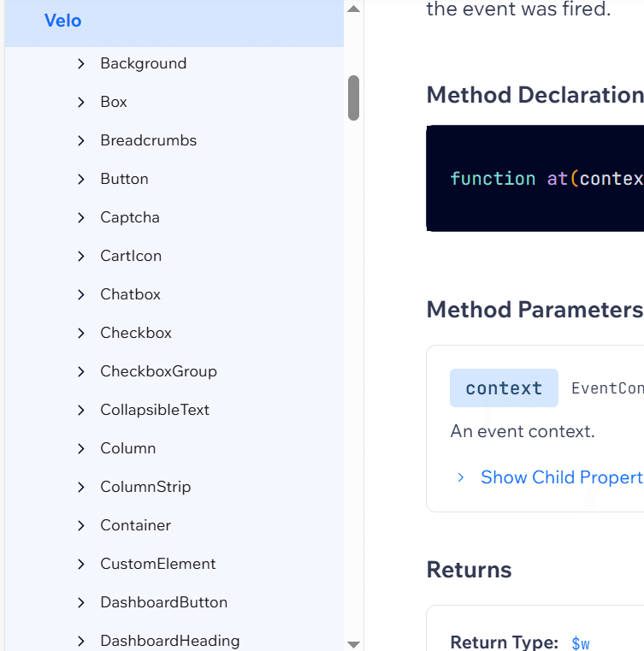Expand the CheckboxGroup chevron
Image resolution: width=644 pixels, height=651 pixels.
pyautogui.click(x=81, y=371)
